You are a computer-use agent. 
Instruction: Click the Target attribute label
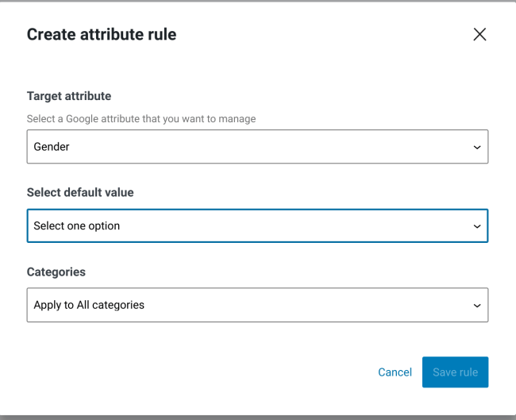69,96
